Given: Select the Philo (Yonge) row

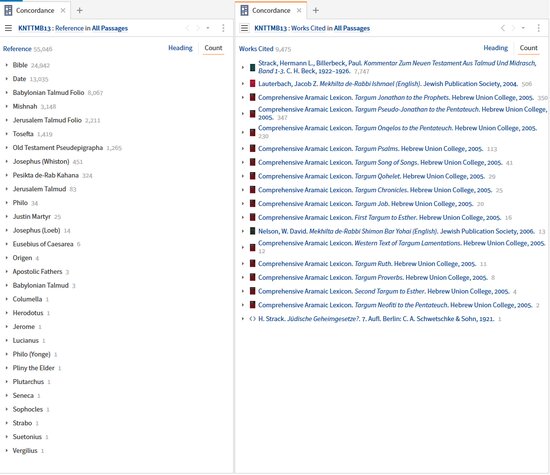Looking at the screenshot, I should point(35,354).
